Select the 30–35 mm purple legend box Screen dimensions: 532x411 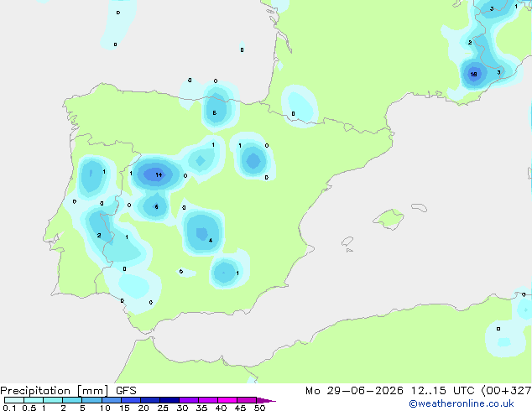pos(189,400)
